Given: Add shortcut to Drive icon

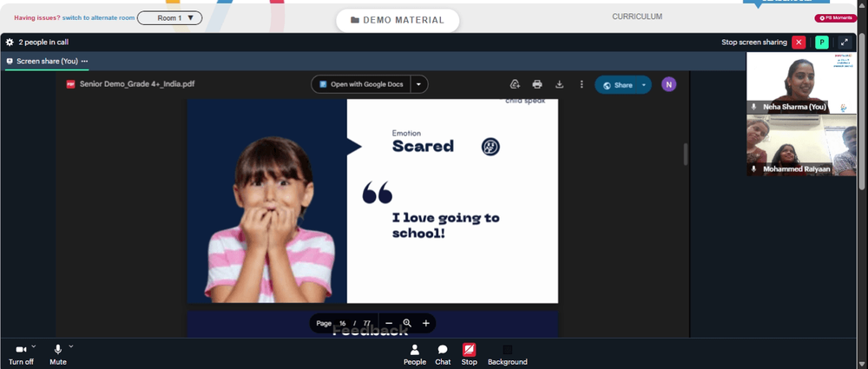Looking at the screenshot, I should 515,84.
